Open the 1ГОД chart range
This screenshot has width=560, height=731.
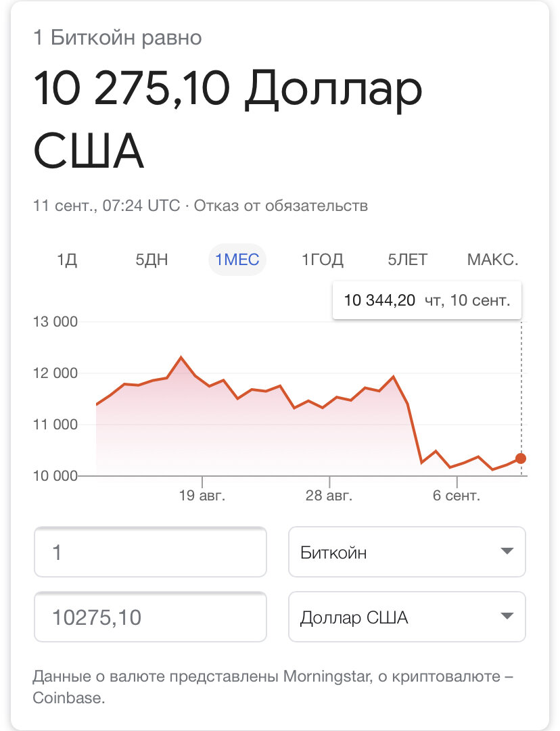click(323, 259)
